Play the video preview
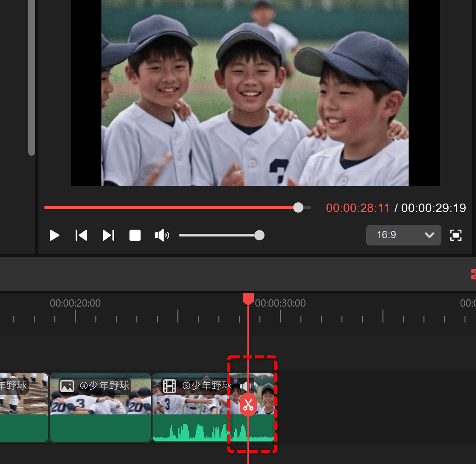This screenshot has width=476, height=464. pos(54,235)
